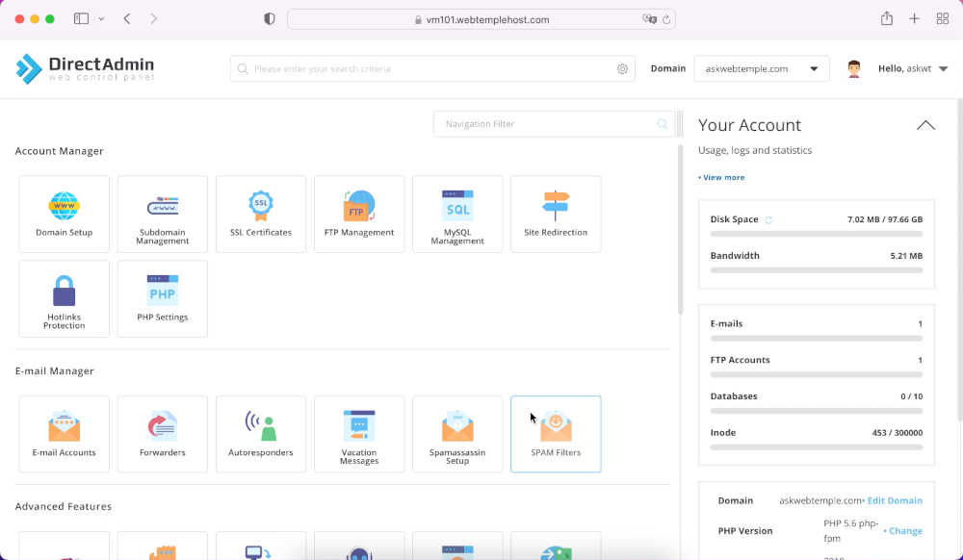The height and width of the screenshot is (560, 963).
Task: Click the search settings gear icon
Action: click(622, 68)
